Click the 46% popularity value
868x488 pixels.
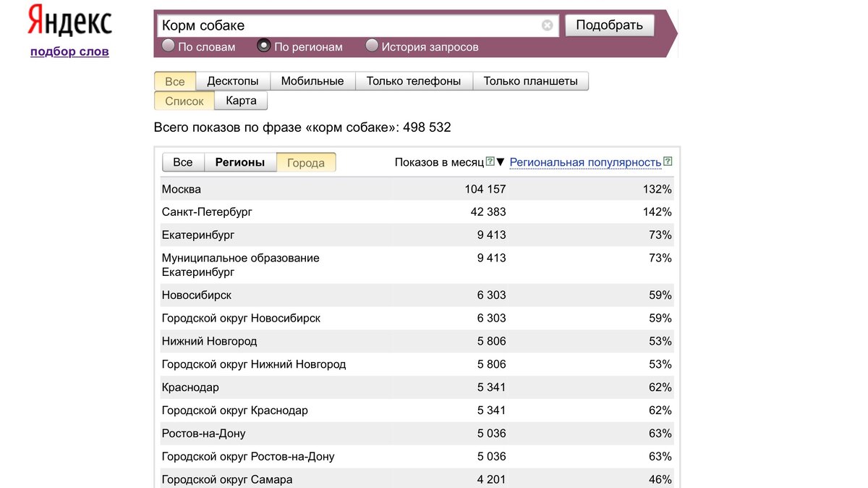click(x=660, y=479)
